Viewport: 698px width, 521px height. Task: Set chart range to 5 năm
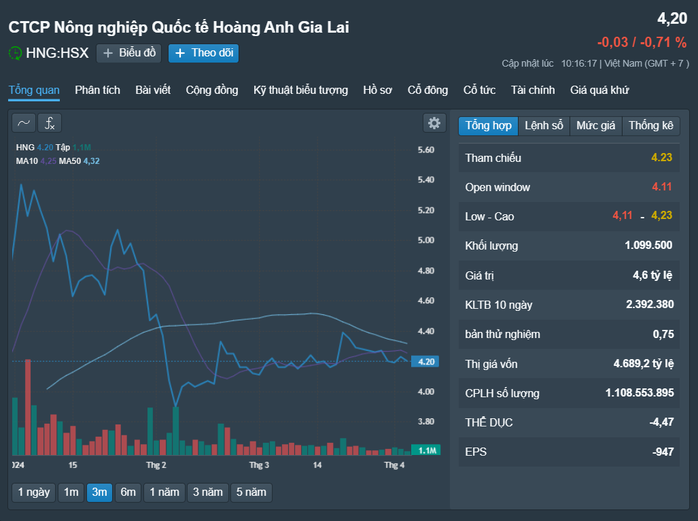click(251, 493)
